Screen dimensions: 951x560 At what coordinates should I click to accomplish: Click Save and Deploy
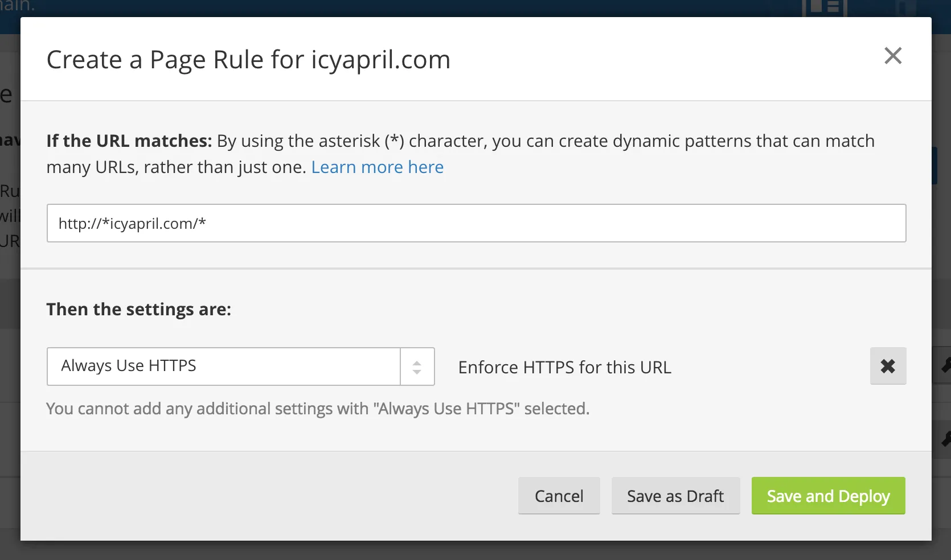pyautogui.click(x=827, y=496)
